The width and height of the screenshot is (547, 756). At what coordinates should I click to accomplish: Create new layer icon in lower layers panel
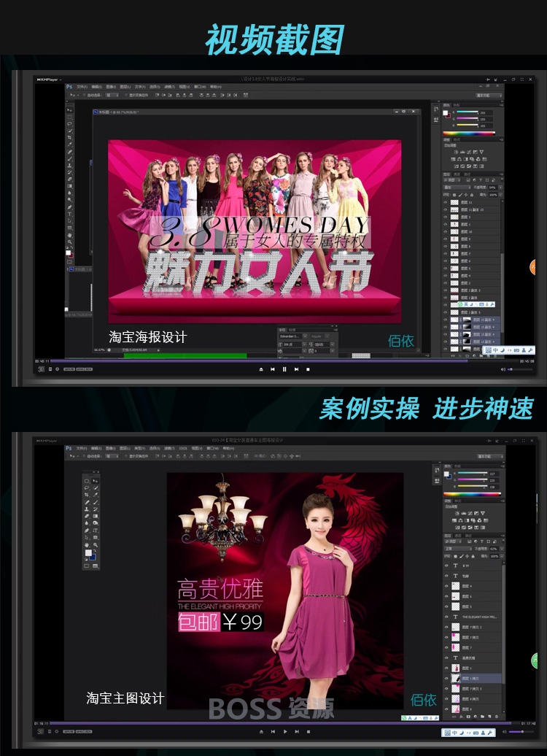(489, 717)
